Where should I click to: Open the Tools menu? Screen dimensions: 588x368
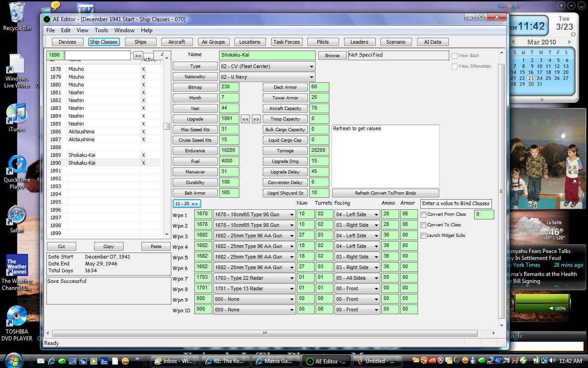point(101,30)
